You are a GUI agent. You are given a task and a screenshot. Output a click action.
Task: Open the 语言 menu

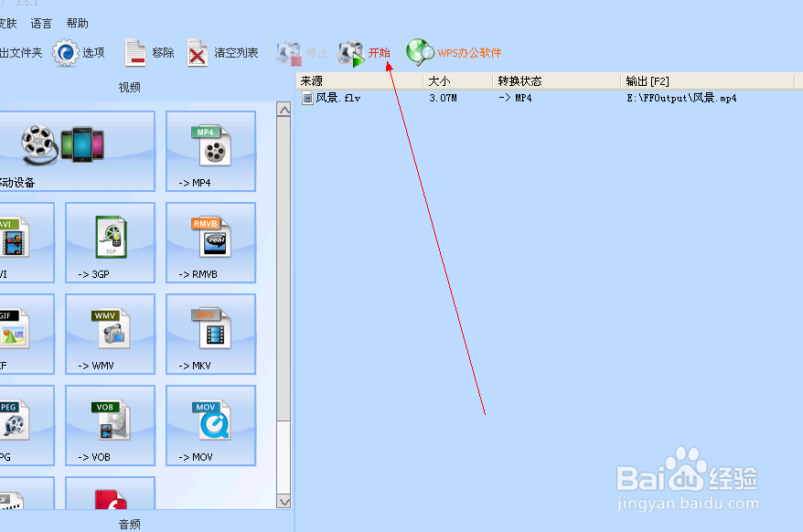tap(40, 23)
